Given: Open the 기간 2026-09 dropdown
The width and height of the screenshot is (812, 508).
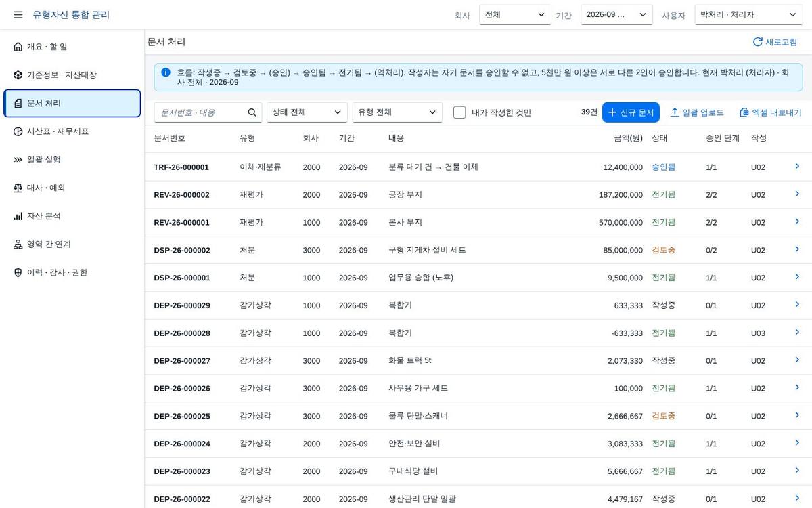Looking at the screenshot, I should (616, 15).
